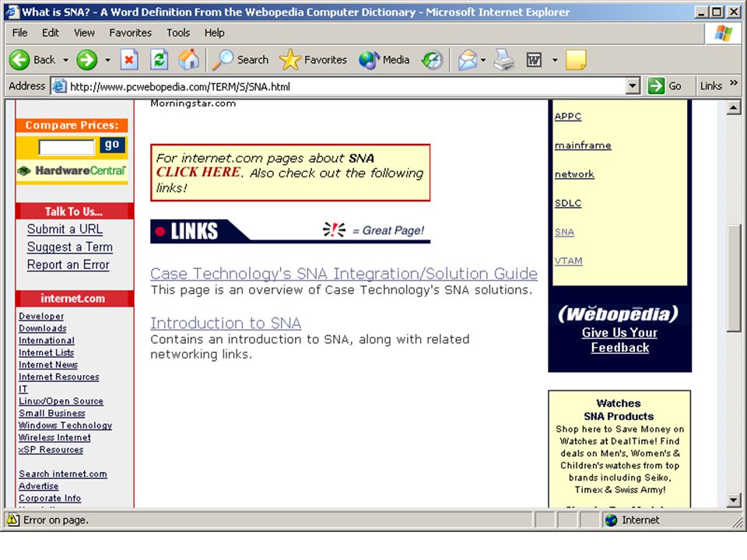Image resolution: width=747 pixels, height=560 pixels.
Task: Open the mainframe related term link
Action: click(583, 145)
